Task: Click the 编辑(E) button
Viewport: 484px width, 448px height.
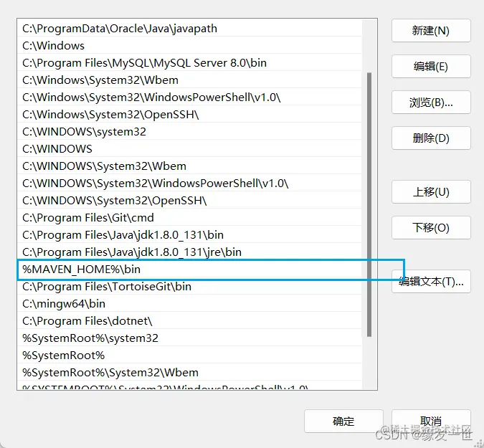Action: point(431,67)
